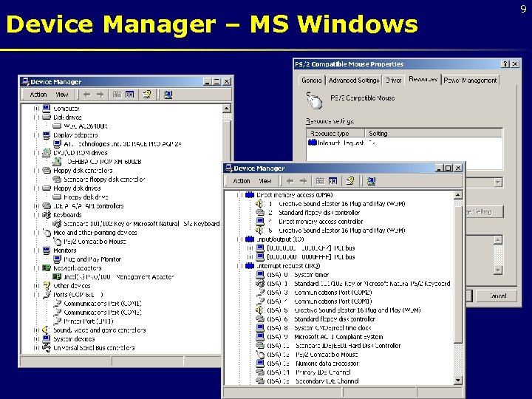Select Floppy disk drive entry

(86, 197)
